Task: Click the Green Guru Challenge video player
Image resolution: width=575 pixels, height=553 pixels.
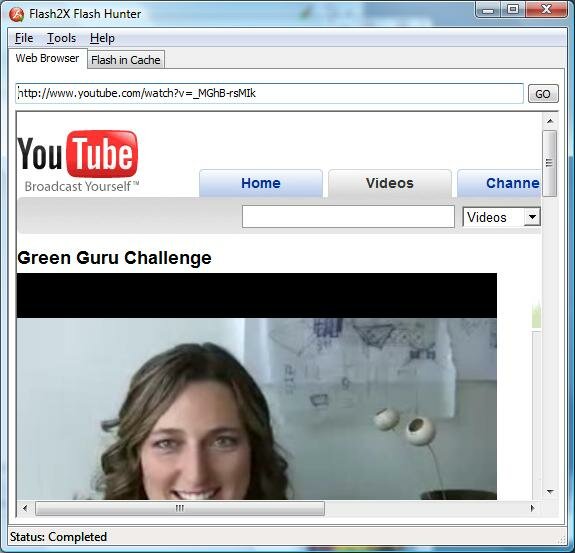Action: coord(257,386)
